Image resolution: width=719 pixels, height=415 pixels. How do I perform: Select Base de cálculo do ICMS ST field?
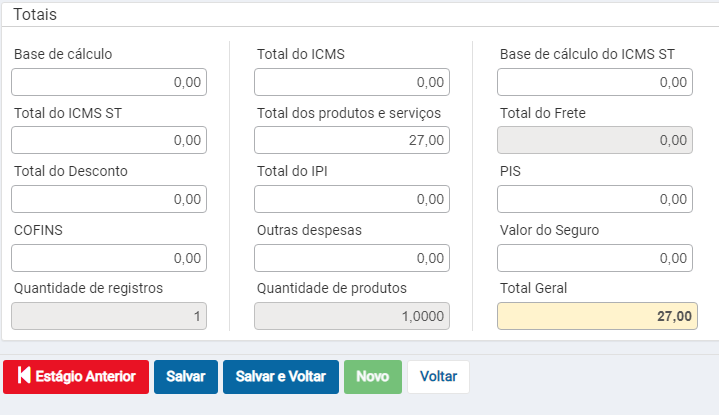point(595,82)
